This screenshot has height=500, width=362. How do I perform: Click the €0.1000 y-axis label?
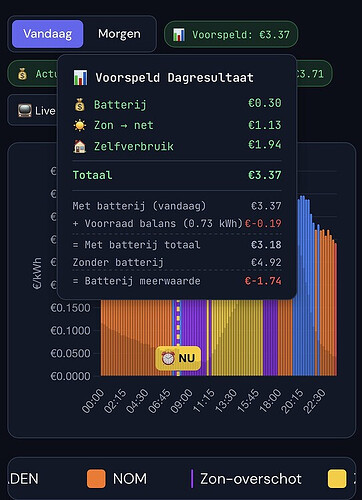click(70, 331)
